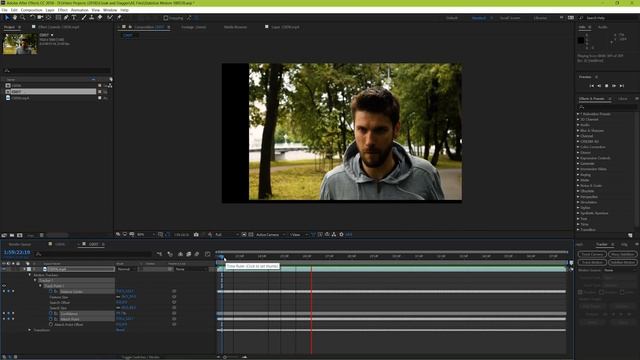This screenshot has height=360, width=640.
Task: Select the Hand tool
Action: pyautogui.click(x=15, y=18)
